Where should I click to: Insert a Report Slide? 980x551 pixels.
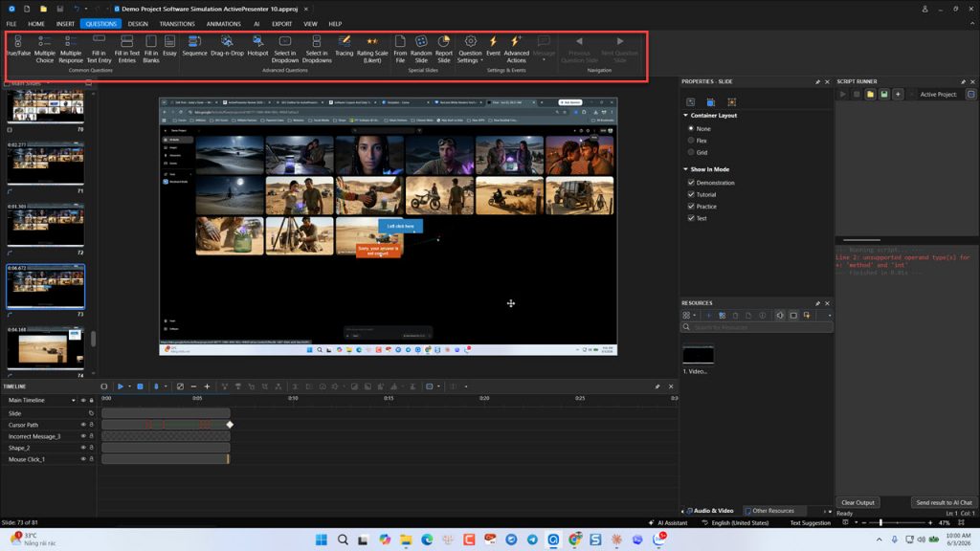[444, 49]
